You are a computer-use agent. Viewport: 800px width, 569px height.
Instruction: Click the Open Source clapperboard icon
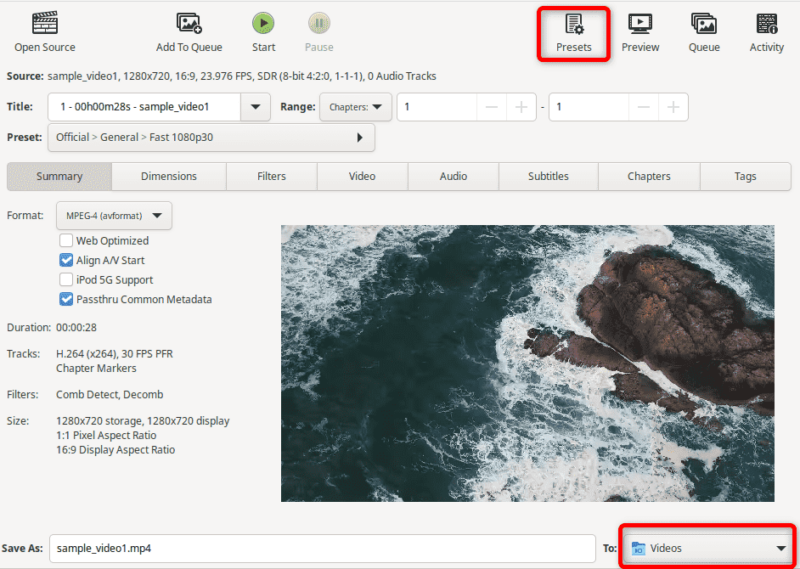point(45,23)
